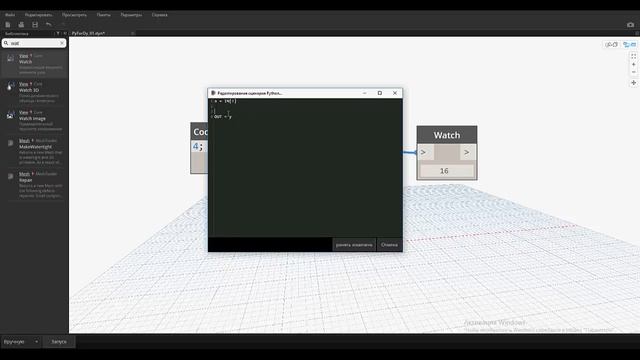Click the magnifier icon in library search

click(6, 43)
